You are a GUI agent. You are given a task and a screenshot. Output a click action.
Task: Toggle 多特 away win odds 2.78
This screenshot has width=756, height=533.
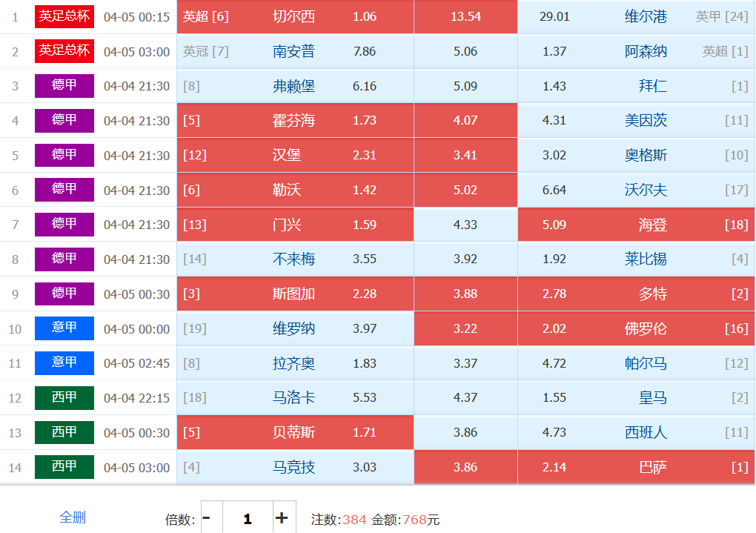[636, 294]
